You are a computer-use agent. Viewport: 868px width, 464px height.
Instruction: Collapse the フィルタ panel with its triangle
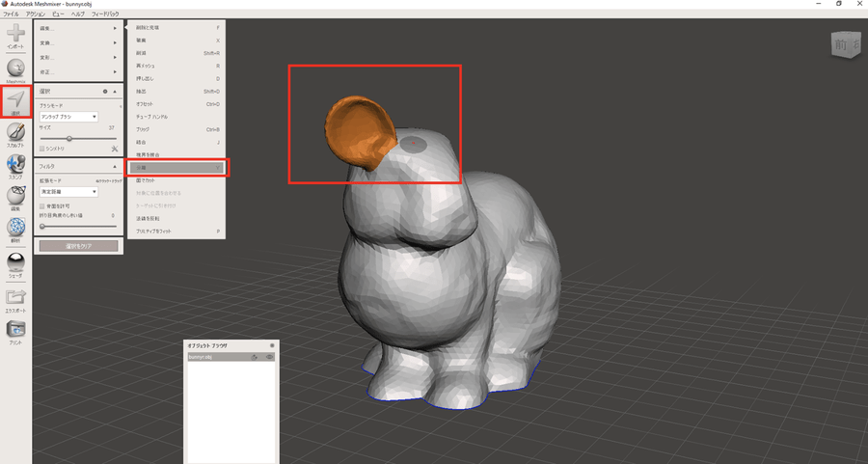(115, 166)
